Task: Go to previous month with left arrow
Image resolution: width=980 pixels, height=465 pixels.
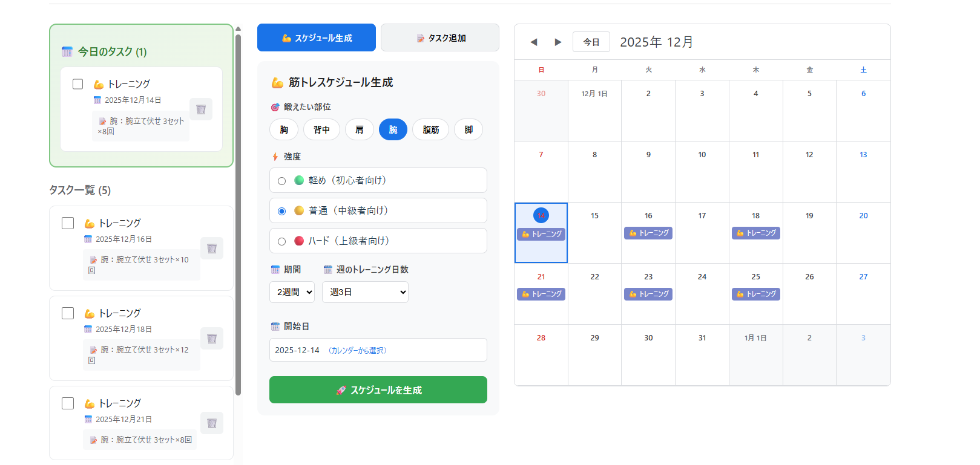Action: coord(533,42)
